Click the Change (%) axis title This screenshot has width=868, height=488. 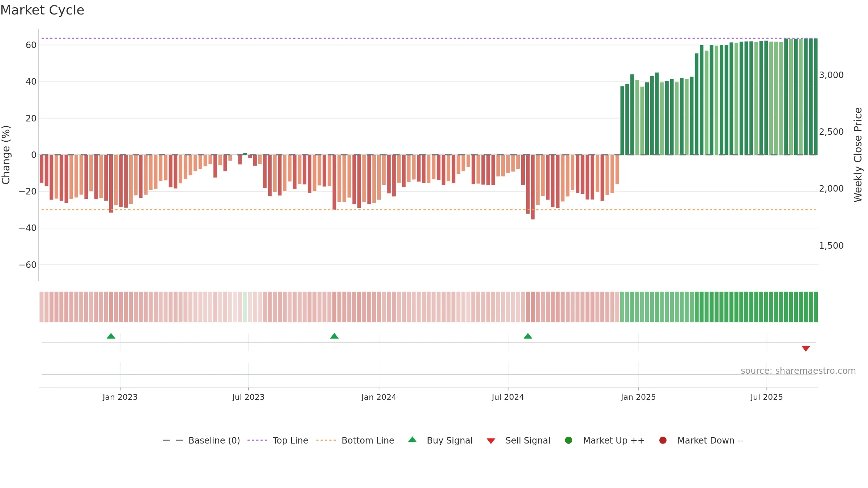6,155
